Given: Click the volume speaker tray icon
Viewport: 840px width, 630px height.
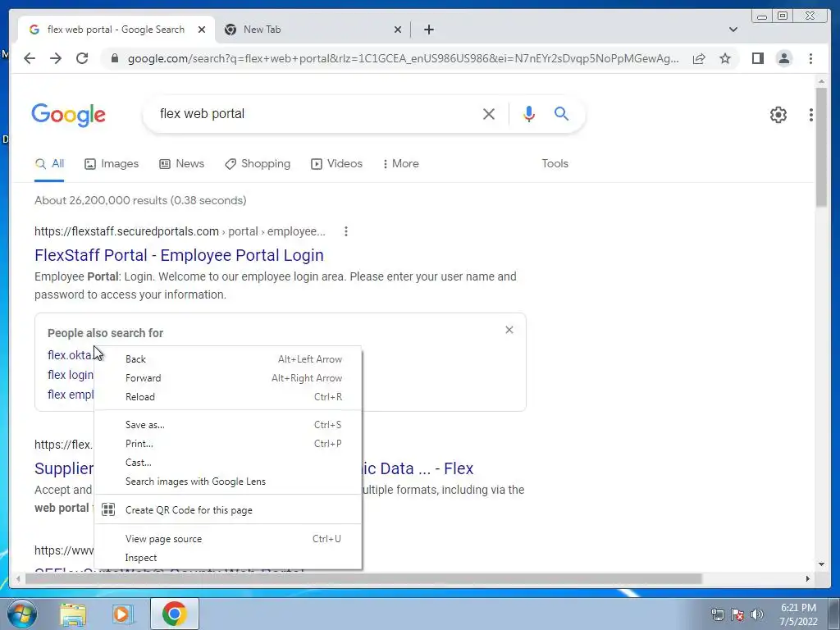Looking at the screenshot, I should pyautogui.click(x=757, y=614).
